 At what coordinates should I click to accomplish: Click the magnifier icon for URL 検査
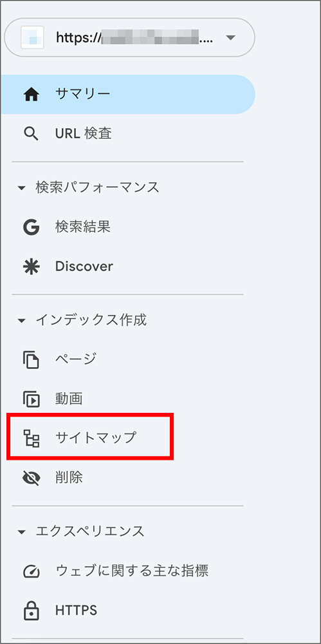pos(32,134)
